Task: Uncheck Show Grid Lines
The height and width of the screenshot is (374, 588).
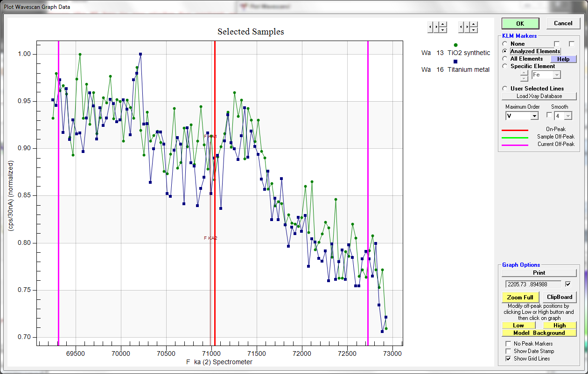Action: click(x=509, y=359)
